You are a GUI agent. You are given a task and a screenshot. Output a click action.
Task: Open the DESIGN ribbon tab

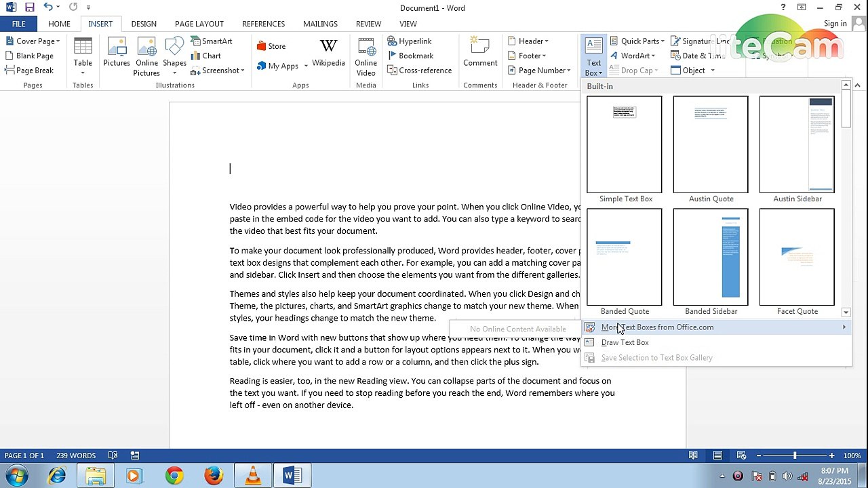pyautogui.click(x=144, y=24)
